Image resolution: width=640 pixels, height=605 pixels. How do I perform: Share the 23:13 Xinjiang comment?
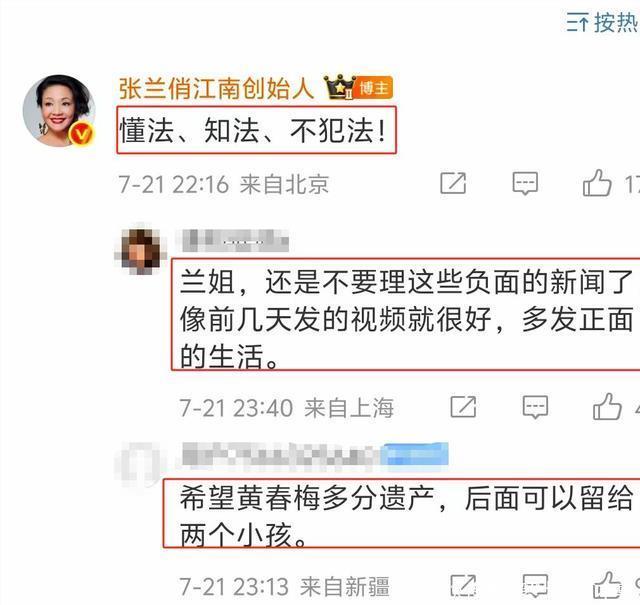point(463,586)
